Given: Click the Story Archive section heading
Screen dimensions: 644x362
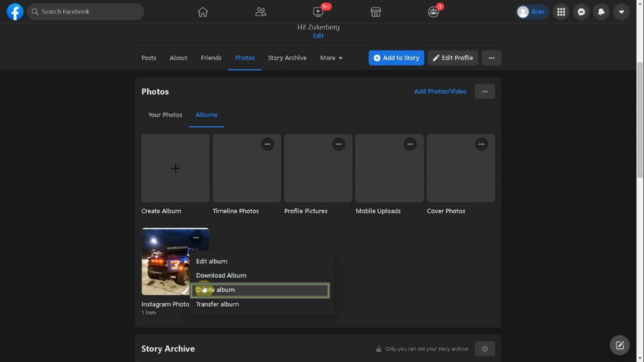Looking at the screenshot, I should click(x=168, y=349).
